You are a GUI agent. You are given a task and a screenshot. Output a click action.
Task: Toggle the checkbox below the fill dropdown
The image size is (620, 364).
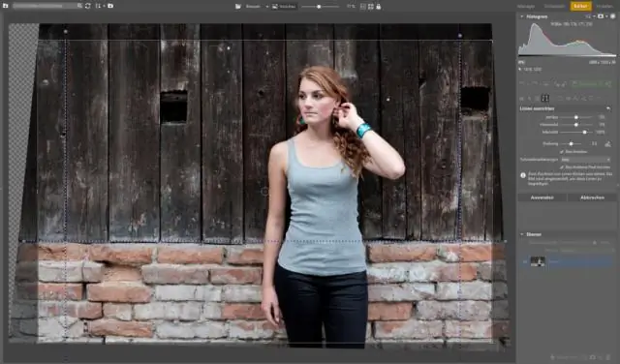pos(562,167)
